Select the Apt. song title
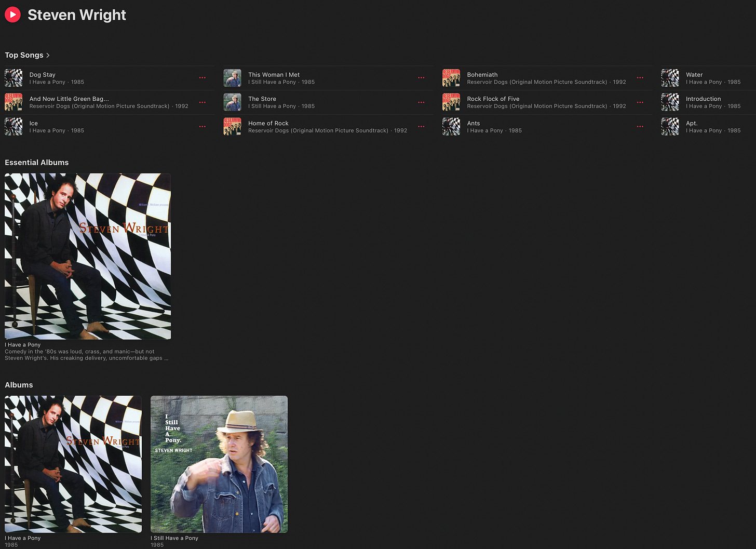 692,123
